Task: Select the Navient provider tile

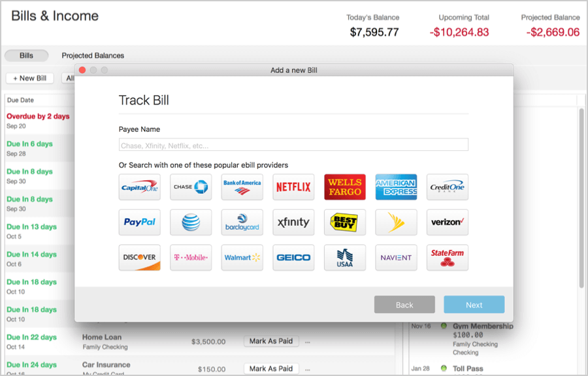Action: coord(396,257)
